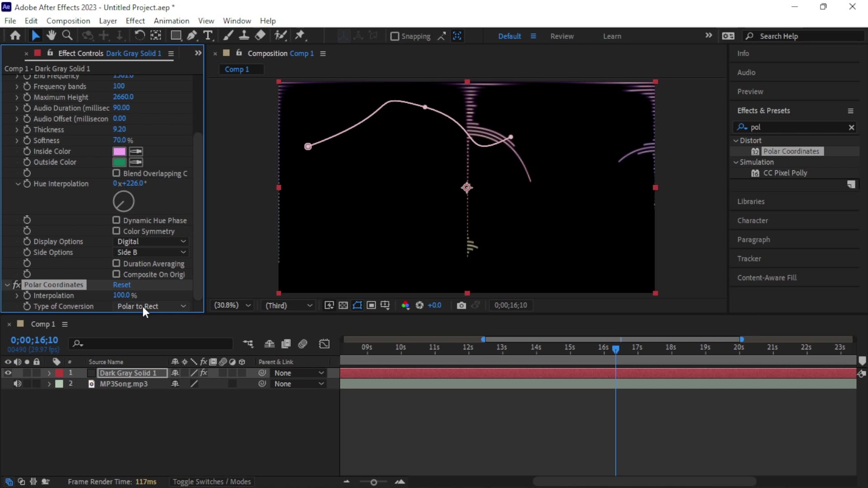Screen dimensions: 868x488
Task: Select the Pen tool
Action: tap(192, 36)
